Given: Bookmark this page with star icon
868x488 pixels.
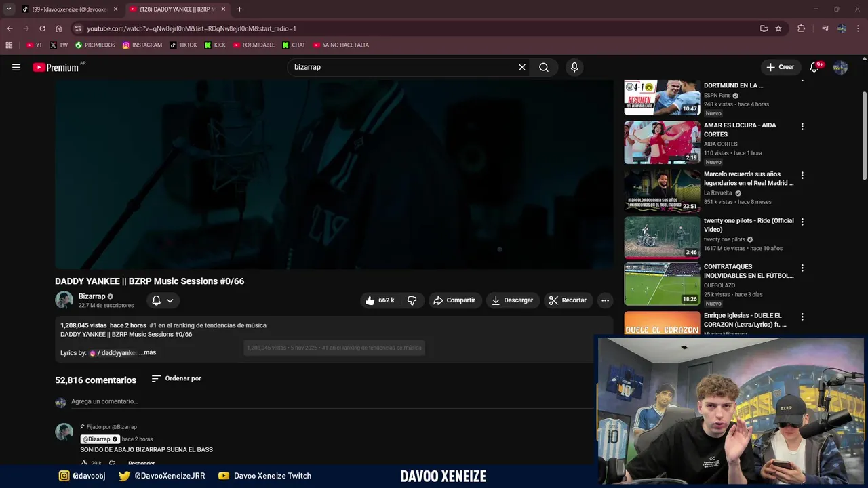Looking at the screenshot, I should (778, 28).
